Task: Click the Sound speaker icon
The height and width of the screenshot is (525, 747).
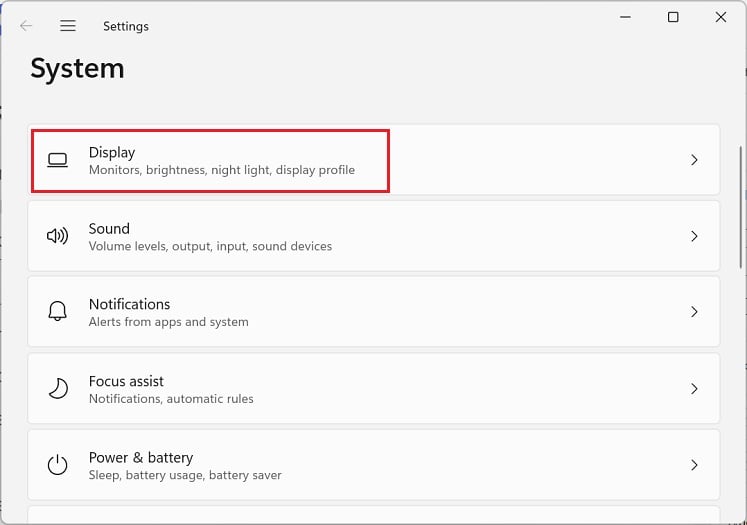Action: tap(57, 236)
